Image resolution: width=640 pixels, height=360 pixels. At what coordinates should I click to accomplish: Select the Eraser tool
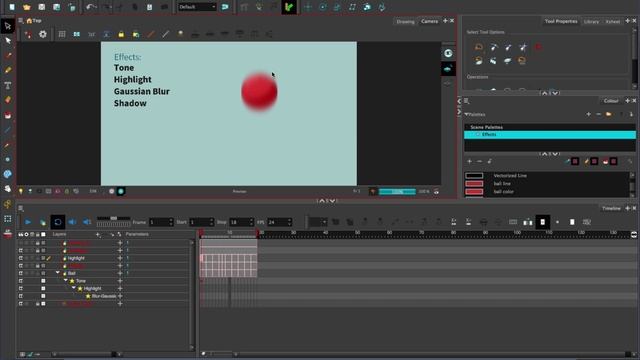tap(8, 100)
